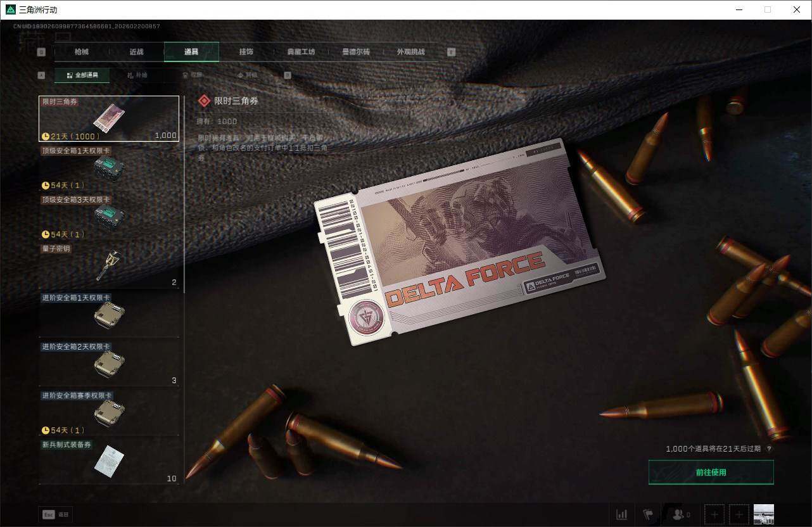
Task: Click the flag icon in bottom bar
Action: point(648,514)
